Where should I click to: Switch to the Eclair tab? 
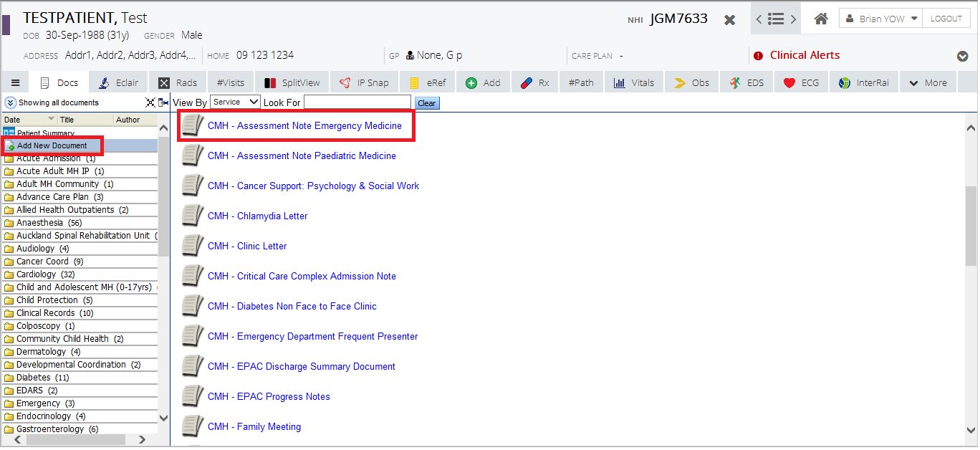[119, 83]
